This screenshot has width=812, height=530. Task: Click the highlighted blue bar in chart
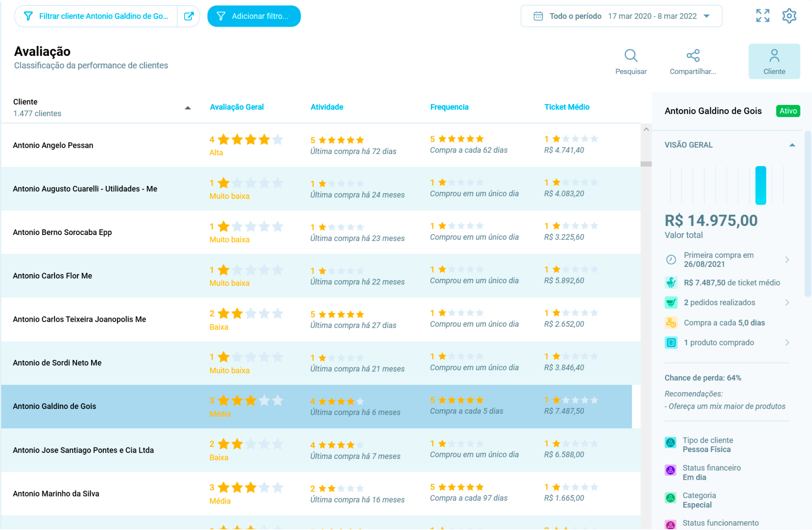tap(761, 185)
